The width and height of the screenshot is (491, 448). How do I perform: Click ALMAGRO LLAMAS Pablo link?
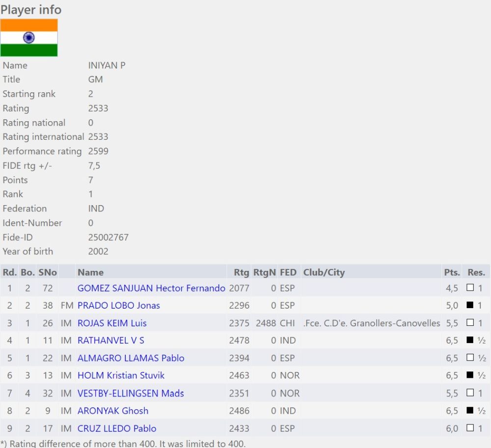click(x=131, y=358)
